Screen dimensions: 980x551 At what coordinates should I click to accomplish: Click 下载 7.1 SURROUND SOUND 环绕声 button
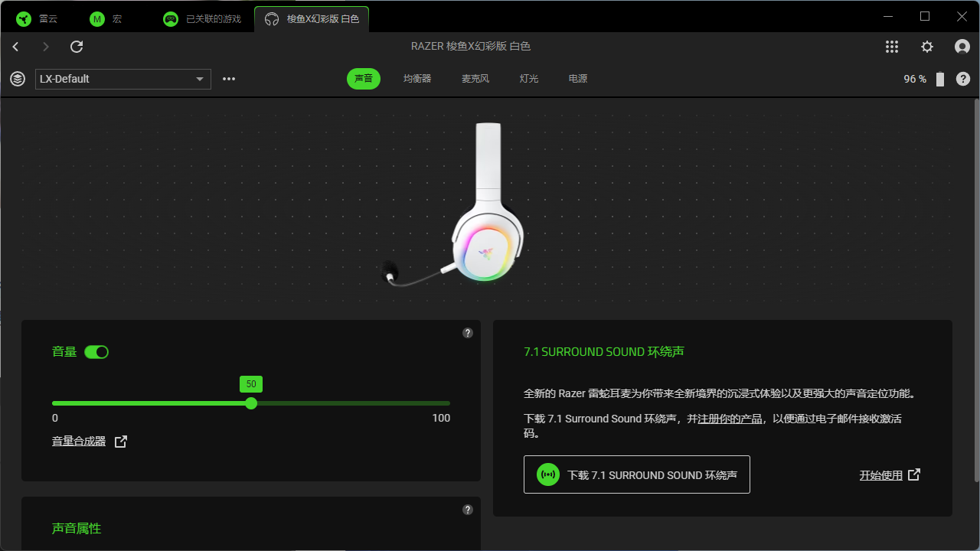point(636,474)
